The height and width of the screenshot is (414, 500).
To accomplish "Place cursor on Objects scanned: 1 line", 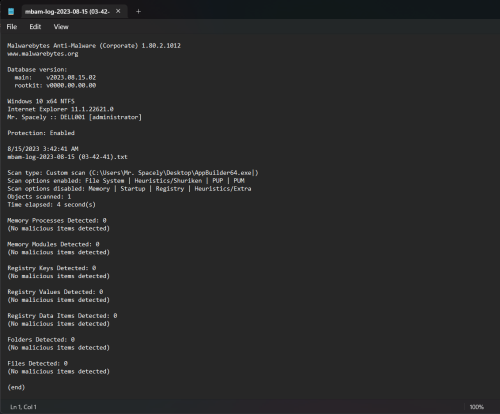I will click(x=39, y=197).
